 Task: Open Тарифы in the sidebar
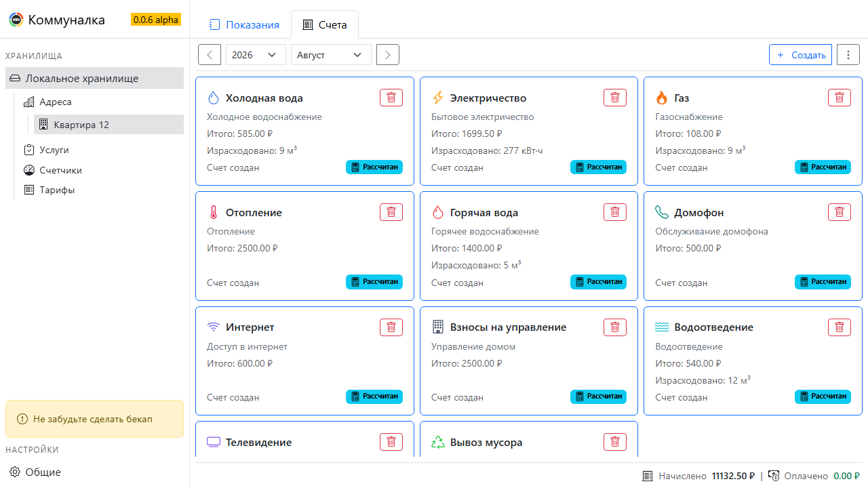tap(102, 190)
